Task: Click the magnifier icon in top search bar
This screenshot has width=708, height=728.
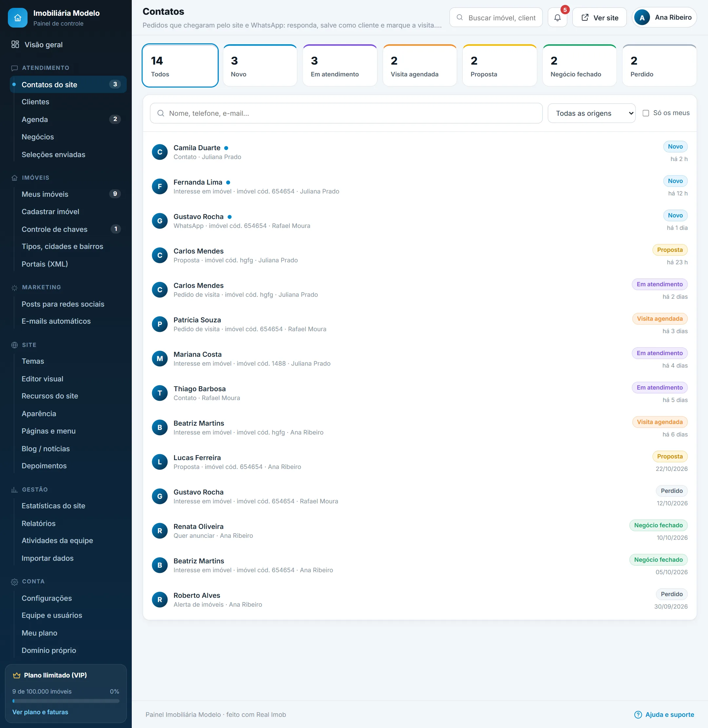Action: click(460, 17)
